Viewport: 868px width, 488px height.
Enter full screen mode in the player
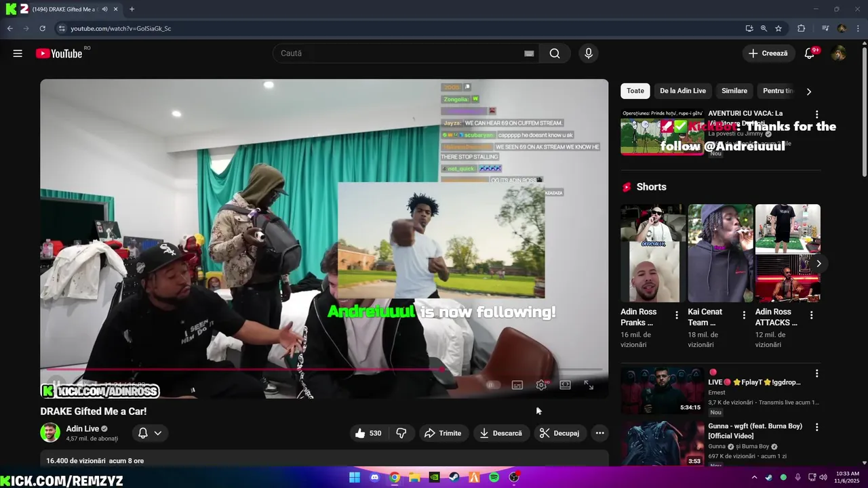pos(589,385)
